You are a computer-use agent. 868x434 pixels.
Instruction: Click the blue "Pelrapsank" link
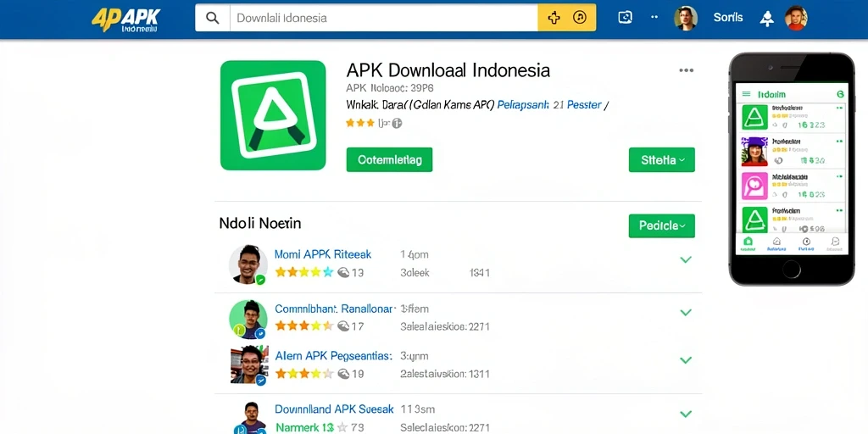coord(523,104)
